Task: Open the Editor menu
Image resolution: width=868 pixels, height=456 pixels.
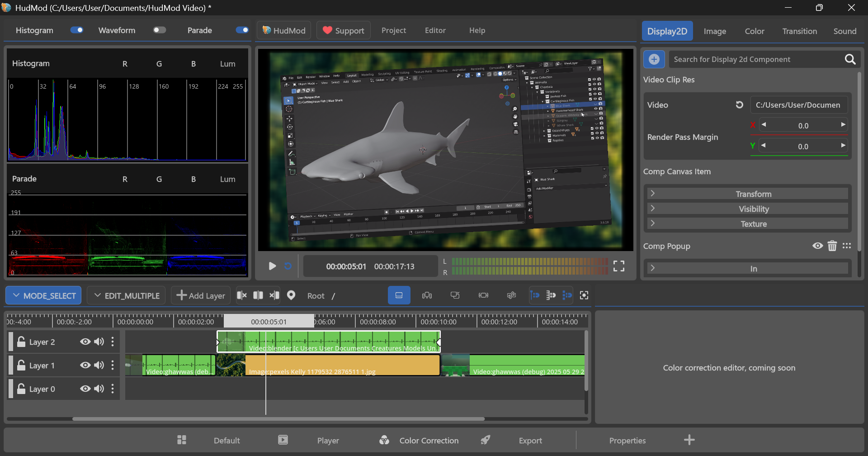Action: (x=435, y=30)
